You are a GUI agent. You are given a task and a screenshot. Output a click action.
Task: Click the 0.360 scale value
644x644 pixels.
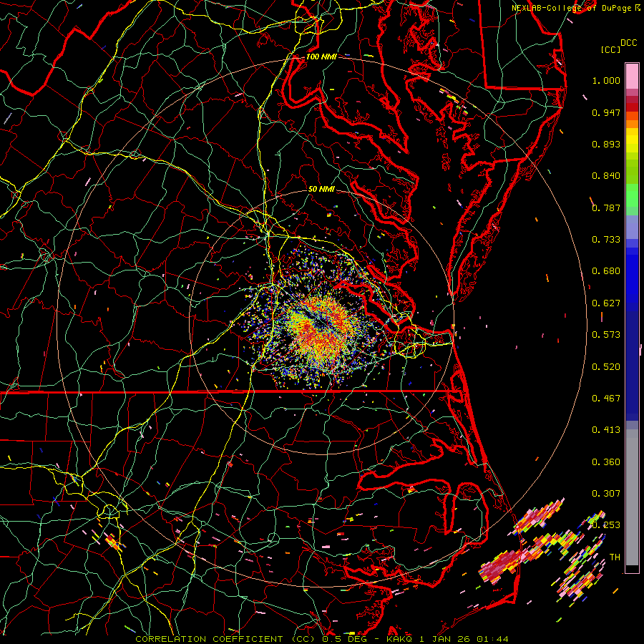606,462
